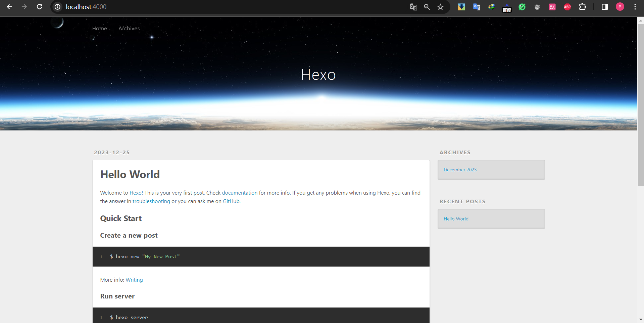Click the 2023-12-25 post date
The height and width of the screenshot is (323, 644).
[112, 153]
